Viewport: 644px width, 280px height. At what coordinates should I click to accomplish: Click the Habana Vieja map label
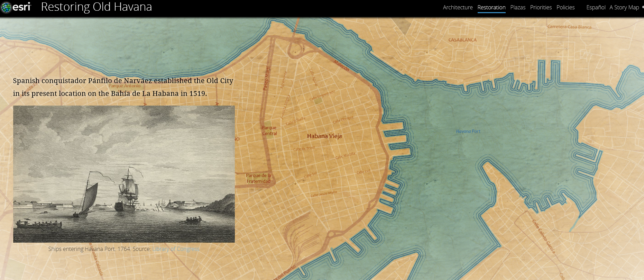coord(324,136)
